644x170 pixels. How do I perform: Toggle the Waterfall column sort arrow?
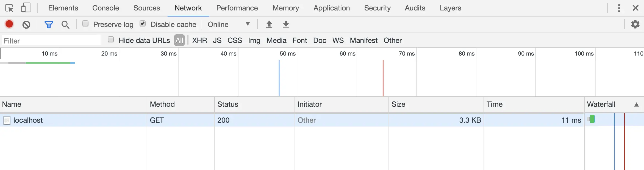[x=636, y=105]
